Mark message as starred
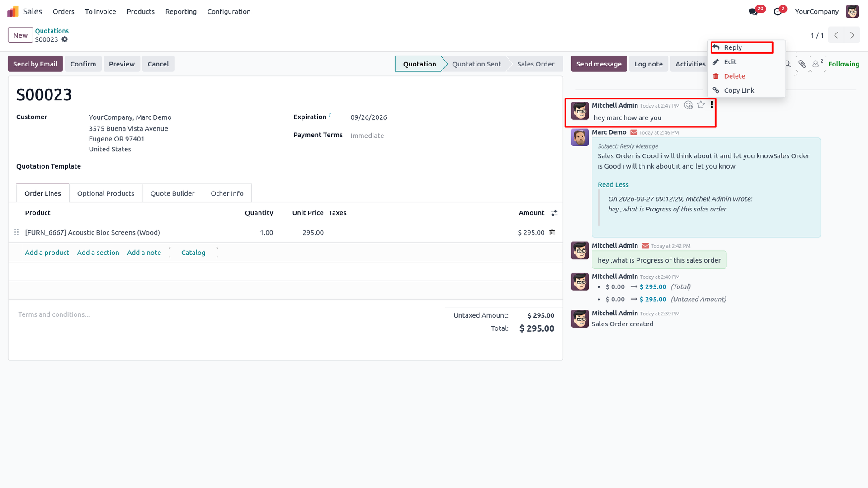868x488 pixels. click(701, 105)
